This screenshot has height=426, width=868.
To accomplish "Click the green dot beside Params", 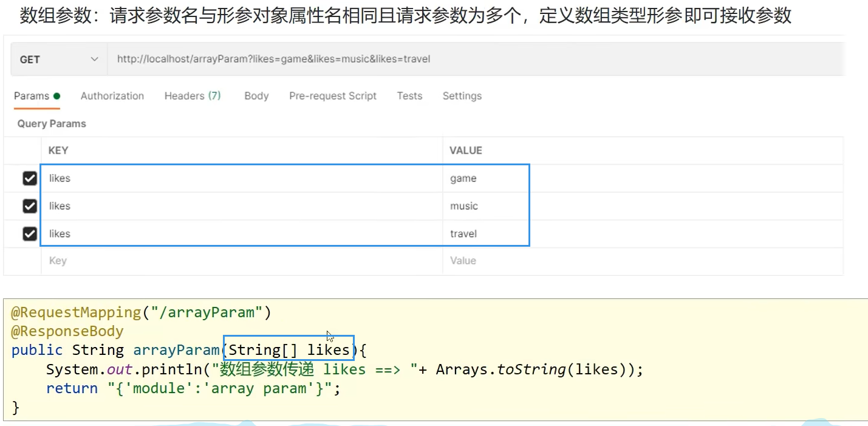I will pyautogui.click(x=57, y=96).
